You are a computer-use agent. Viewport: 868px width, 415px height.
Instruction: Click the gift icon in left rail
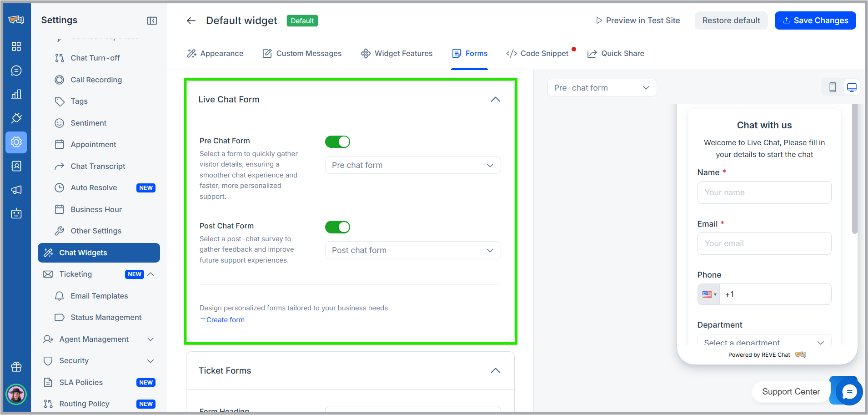pos(16,367)
